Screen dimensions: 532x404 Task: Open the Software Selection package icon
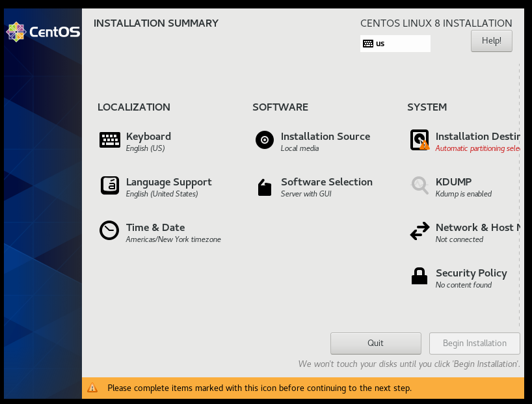click(265, 187)
